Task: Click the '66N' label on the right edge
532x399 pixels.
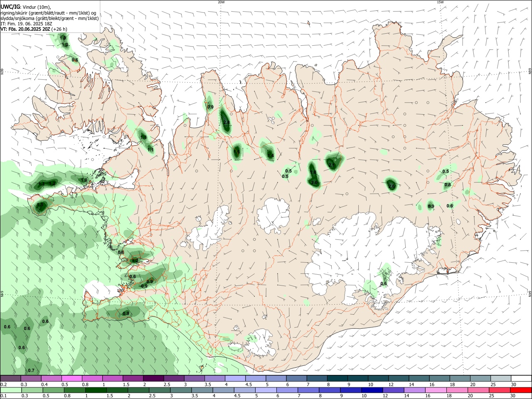Action: click(x=530, y=72)
